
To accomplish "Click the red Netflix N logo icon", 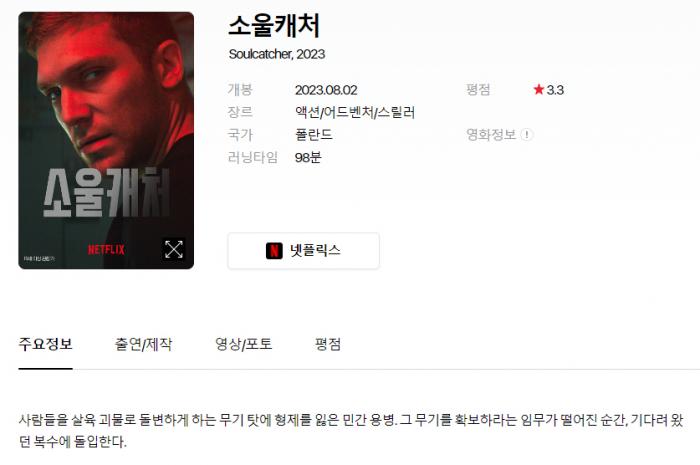I will click(x=274, y=251).
